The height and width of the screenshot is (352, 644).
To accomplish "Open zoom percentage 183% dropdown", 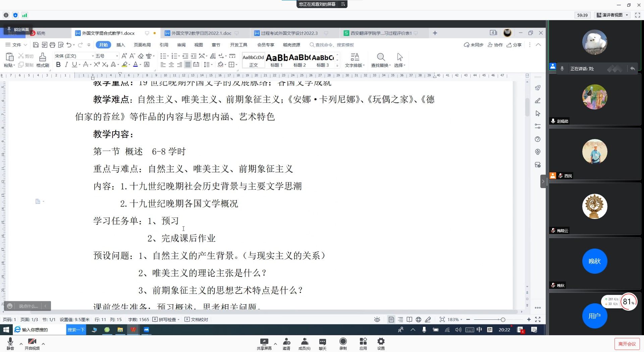I will pyautogui.click(x=455, y=319).
